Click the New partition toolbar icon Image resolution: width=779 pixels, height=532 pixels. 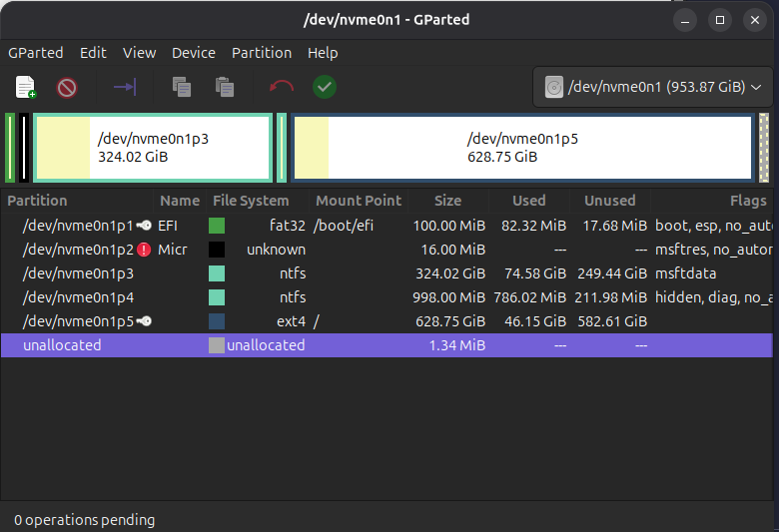coord(26,88)
